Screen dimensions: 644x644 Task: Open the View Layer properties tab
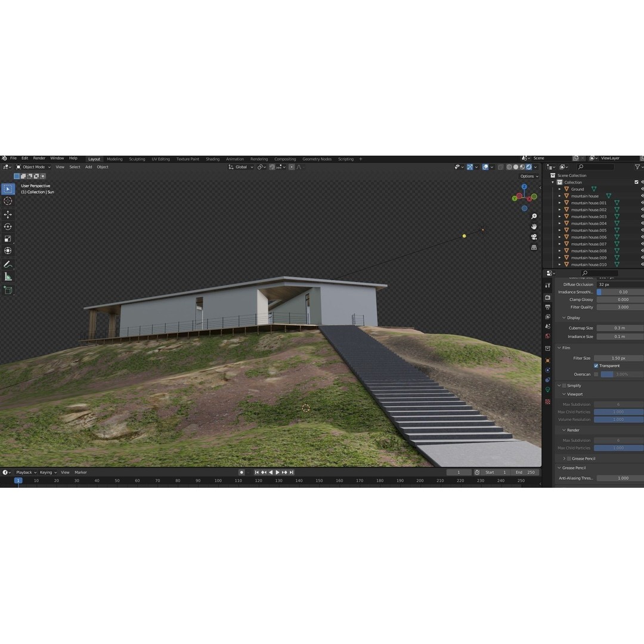coord(547,317)
